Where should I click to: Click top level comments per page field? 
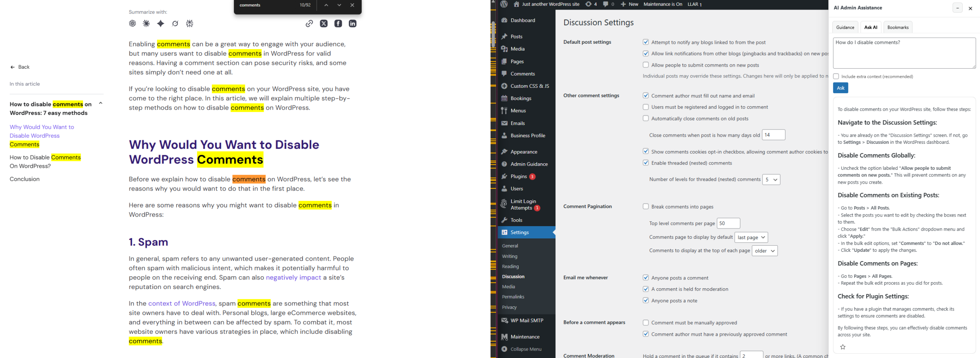728,223
